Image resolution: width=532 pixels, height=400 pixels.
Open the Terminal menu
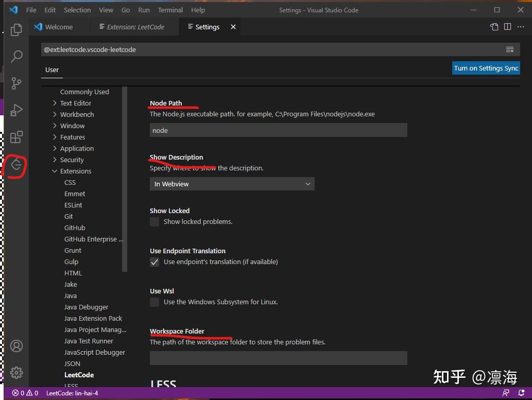(x=170, y=10)
